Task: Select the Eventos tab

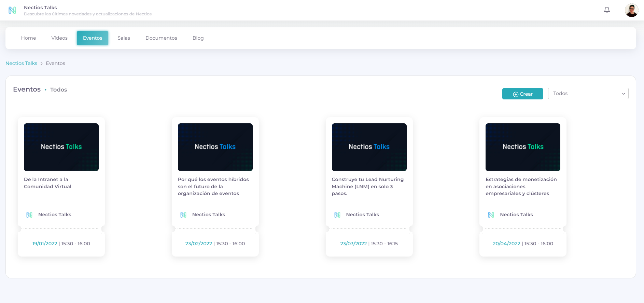Action: (x=93, y=38)
